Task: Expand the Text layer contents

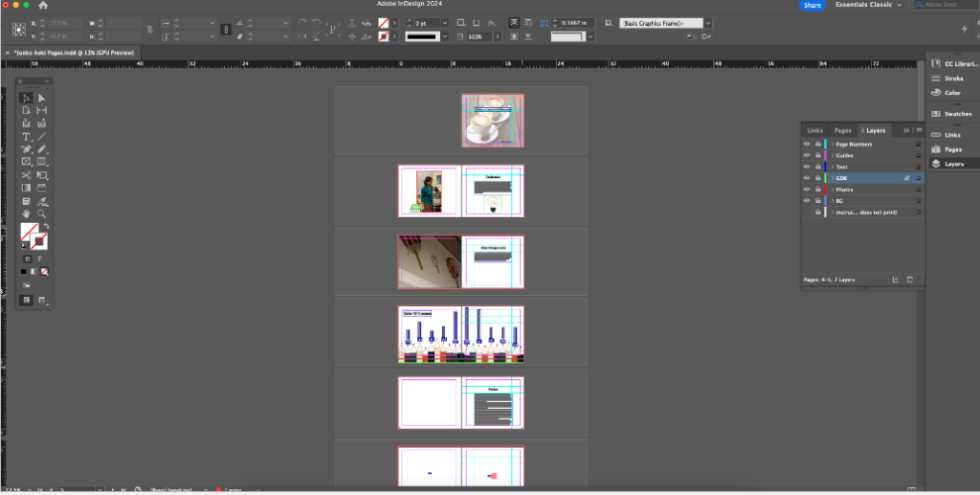Action: 832,167
